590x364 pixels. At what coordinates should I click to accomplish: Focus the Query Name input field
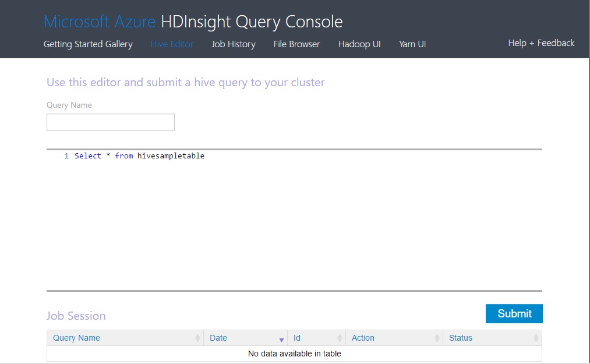tap(111, 122)
